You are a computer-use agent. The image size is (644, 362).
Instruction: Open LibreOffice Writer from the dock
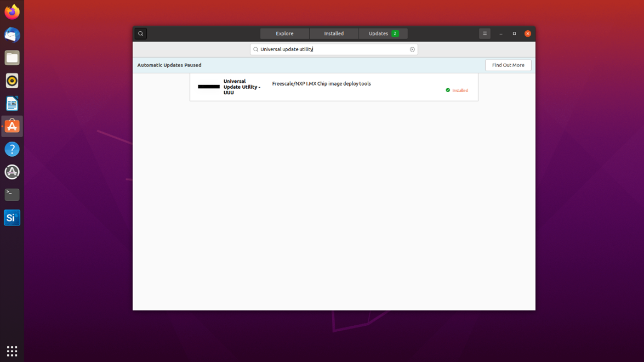click(x=12, y=104)
